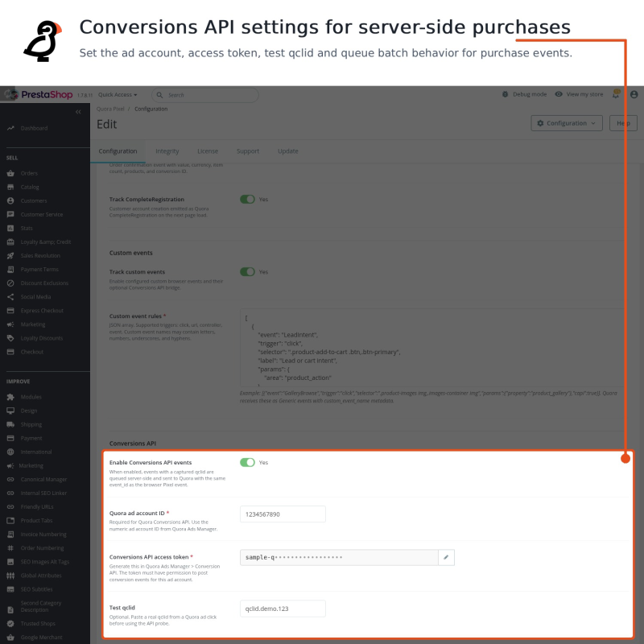Open Product Tabs folder icon

click(x=10, y=520)
